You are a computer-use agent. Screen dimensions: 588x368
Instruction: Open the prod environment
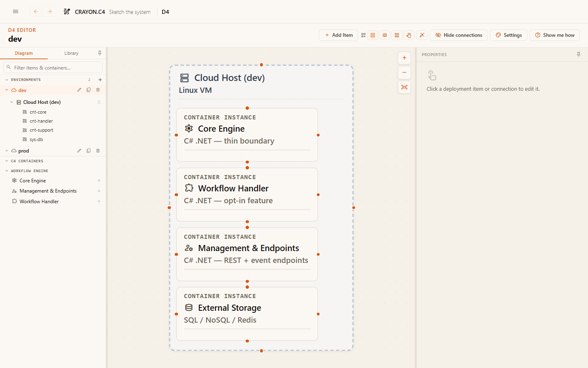[24, 151]
